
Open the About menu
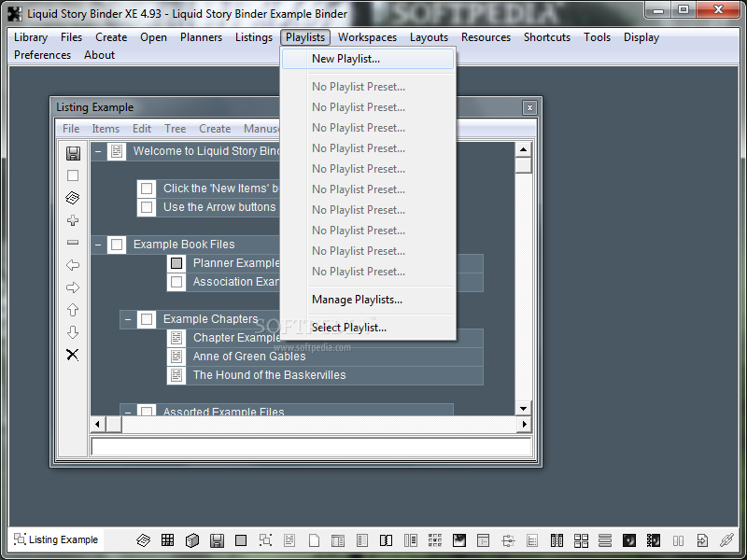[100, 55]
